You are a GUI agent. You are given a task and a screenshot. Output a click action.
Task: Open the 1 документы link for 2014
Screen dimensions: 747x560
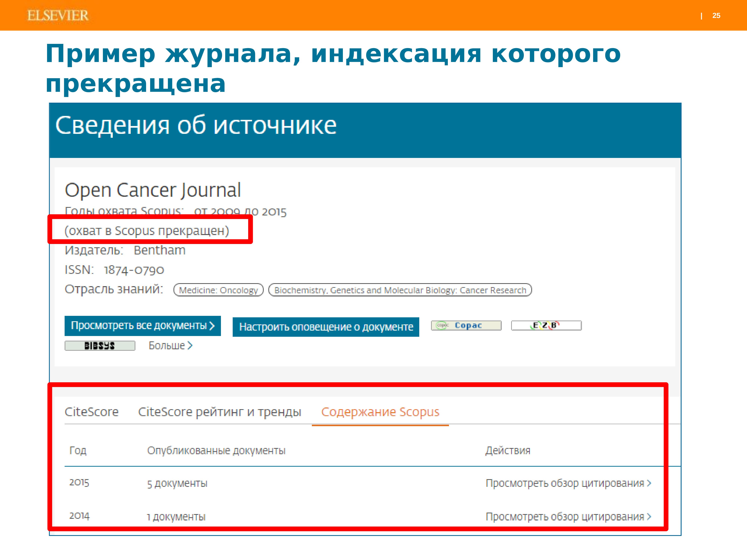coord(176,517)
